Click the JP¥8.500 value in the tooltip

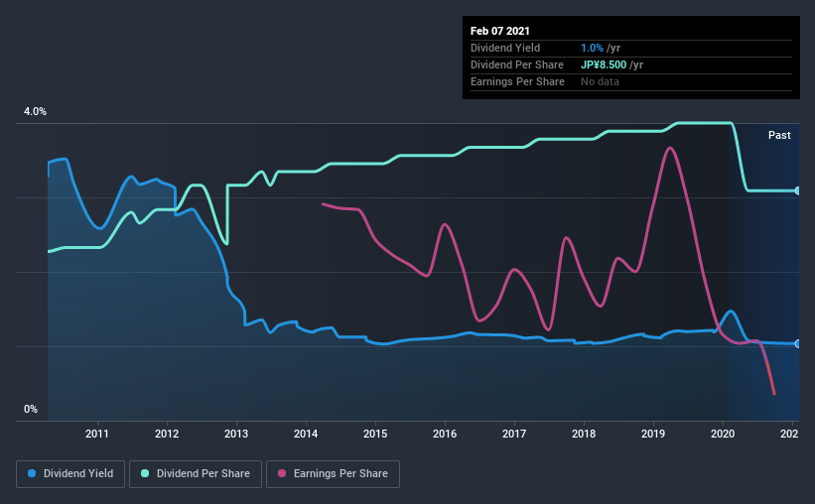604,64
